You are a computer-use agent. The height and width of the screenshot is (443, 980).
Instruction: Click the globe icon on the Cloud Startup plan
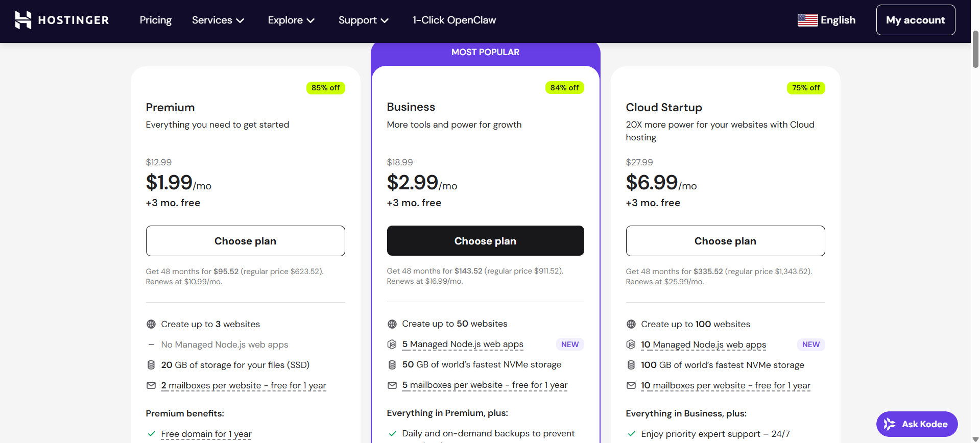(x=631, y=324)
